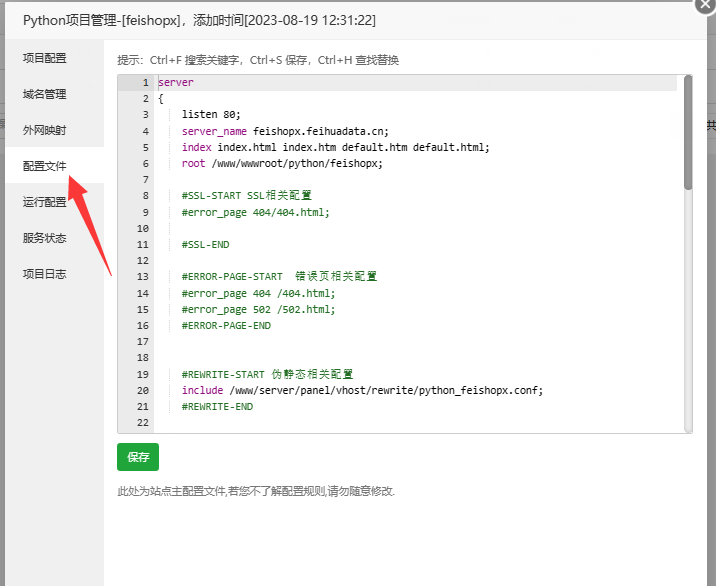Click the 'listen 80;' line
716x586 pixels.
pyautogui.click(x=211, y=115)
